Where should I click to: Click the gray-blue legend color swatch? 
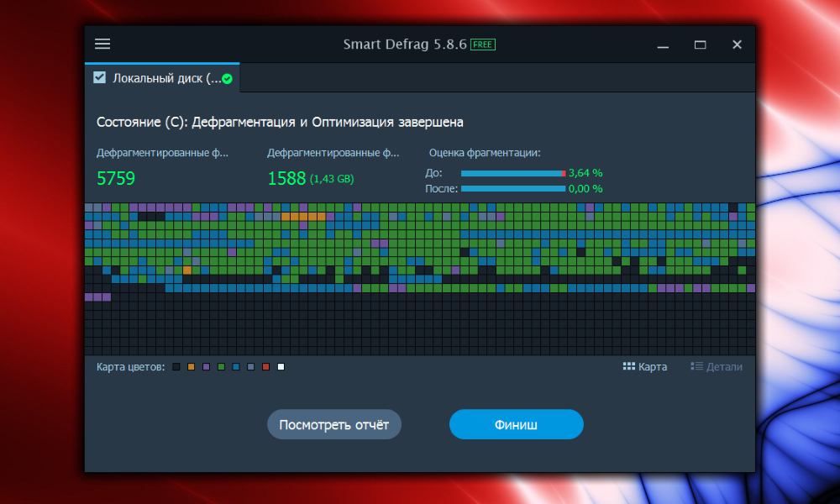(250, 367)
